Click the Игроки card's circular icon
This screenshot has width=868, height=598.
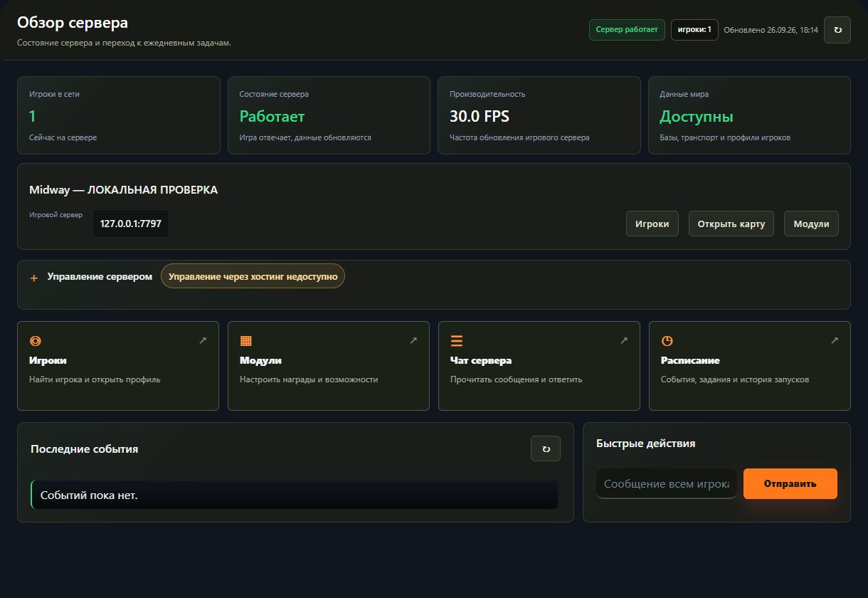[35, 341]
